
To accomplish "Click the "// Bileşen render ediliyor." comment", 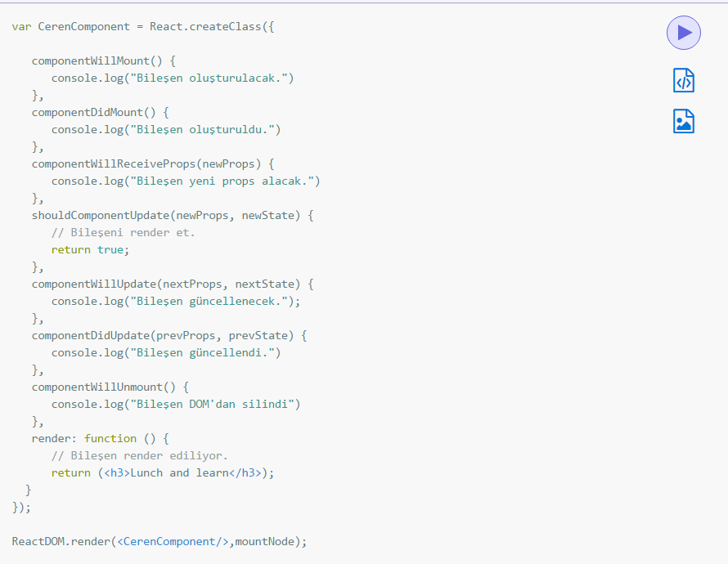I will [139, 456].
